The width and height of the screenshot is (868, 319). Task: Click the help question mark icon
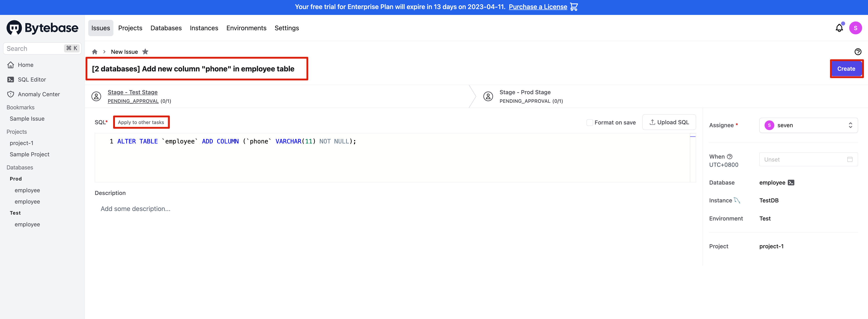(x=858, y=52)
